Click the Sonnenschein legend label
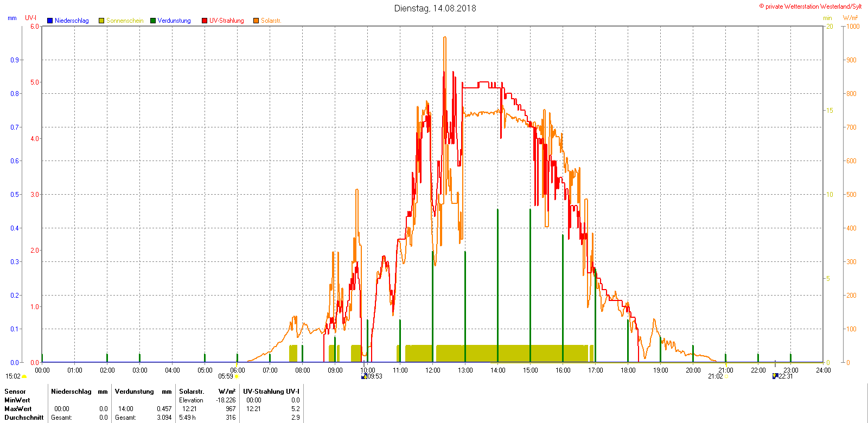This screenshot has height=423, width=868. click(x=125, y=21)
